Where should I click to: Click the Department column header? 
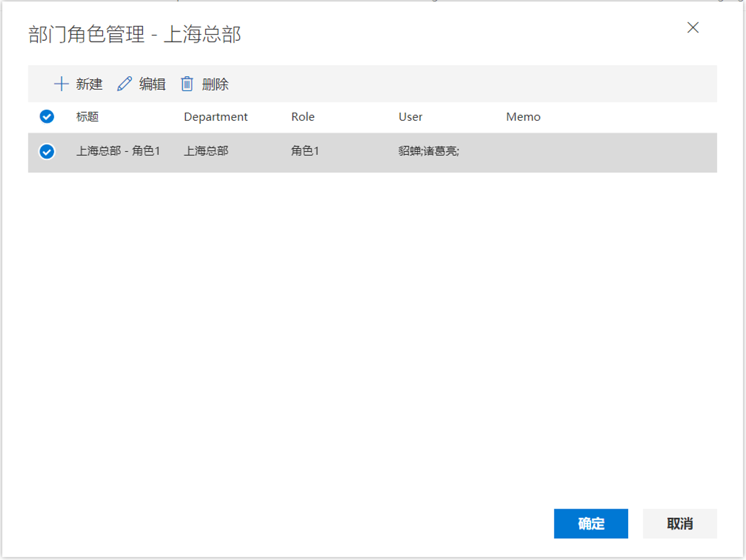click(216, 116)
